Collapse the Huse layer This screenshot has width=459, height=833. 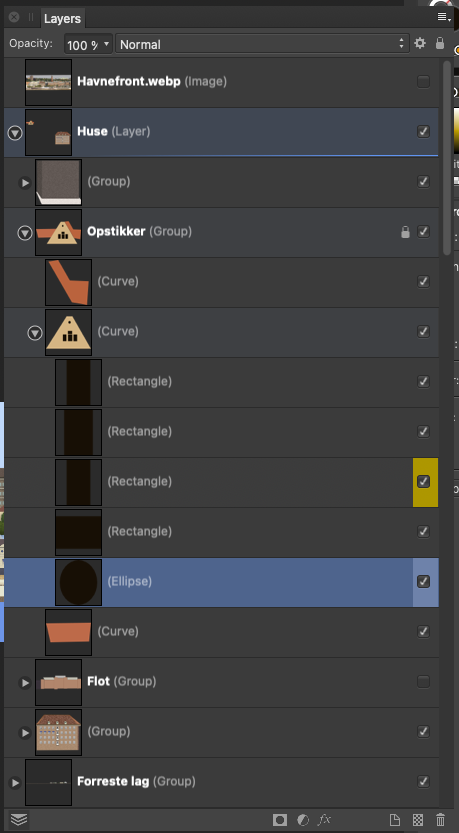[x=15, y=132]
